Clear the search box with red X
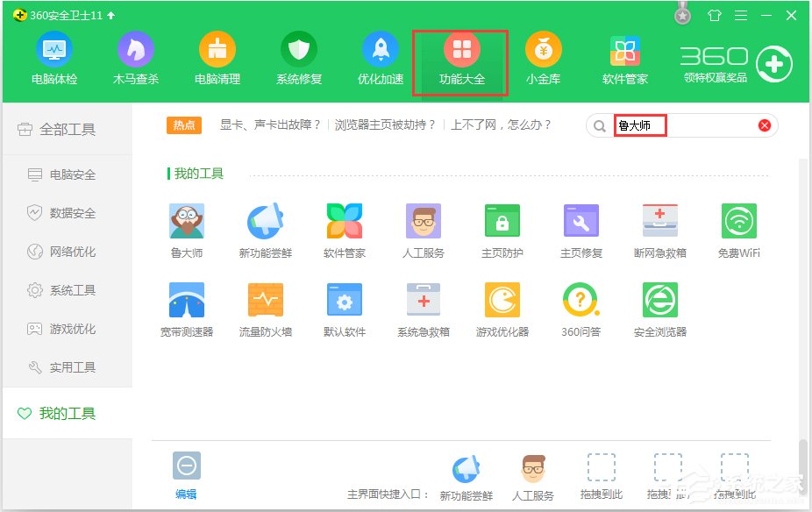 click(x=764, y=124)
